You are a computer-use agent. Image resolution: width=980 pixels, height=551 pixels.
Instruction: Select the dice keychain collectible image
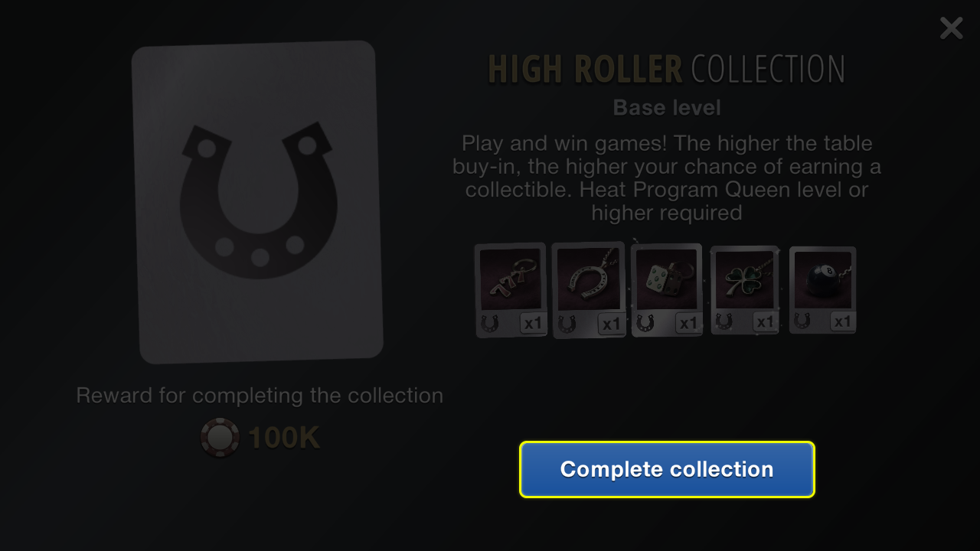666,279
